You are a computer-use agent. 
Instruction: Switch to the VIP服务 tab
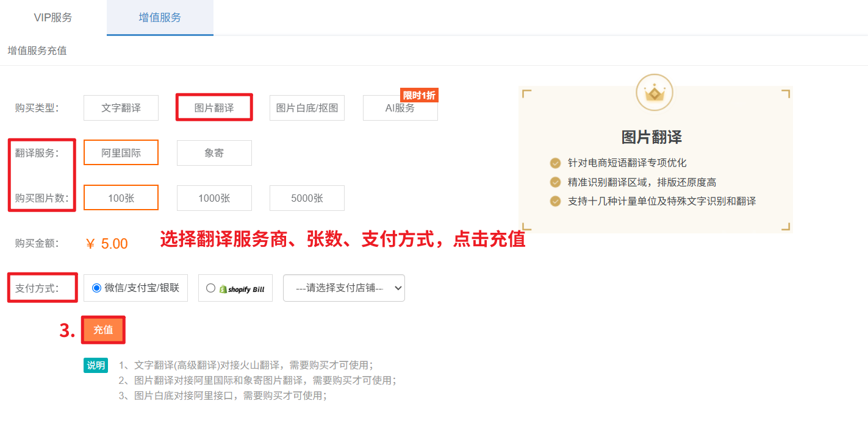click(x=53, y=18)
